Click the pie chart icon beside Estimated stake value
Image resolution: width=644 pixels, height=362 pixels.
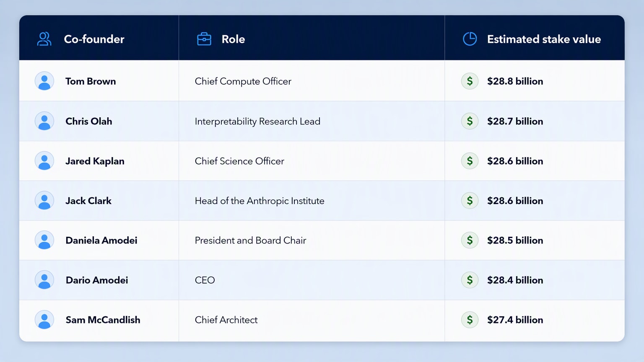470,39
